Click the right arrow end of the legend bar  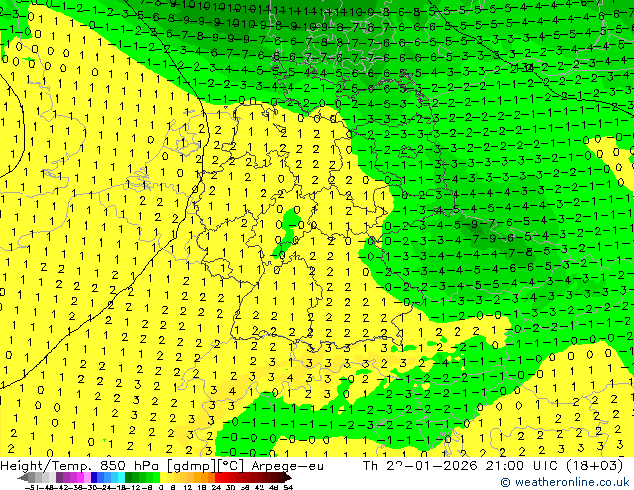(x=288, y=478)
